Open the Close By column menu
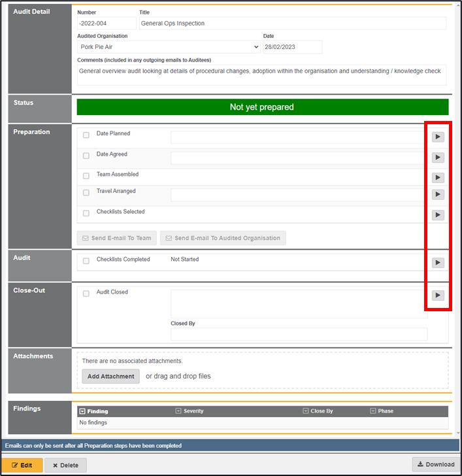Image resolution: width=462 pixels, height=476 pixels. click(x=306, y=411)
